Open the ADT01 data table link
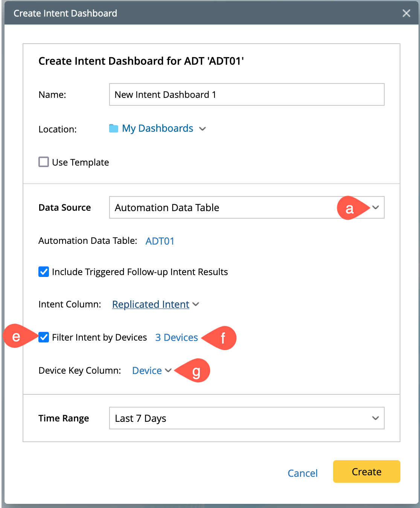 [160, 241]
